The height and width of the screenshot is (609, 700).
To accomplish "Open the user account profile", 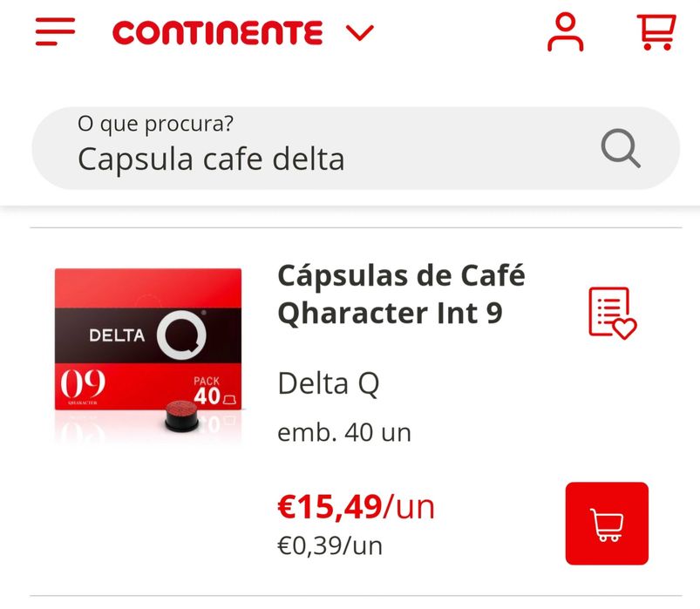I will coord(565,33).
